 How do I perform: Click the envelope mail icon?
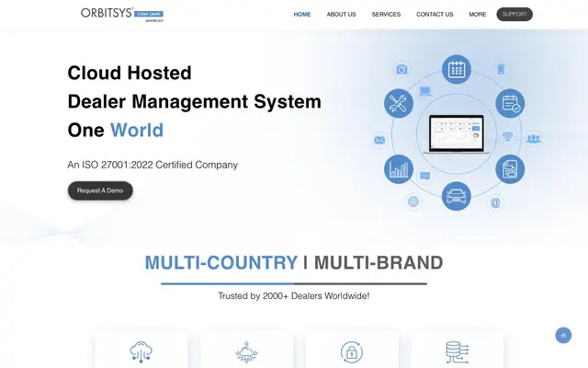click(379, 141)
